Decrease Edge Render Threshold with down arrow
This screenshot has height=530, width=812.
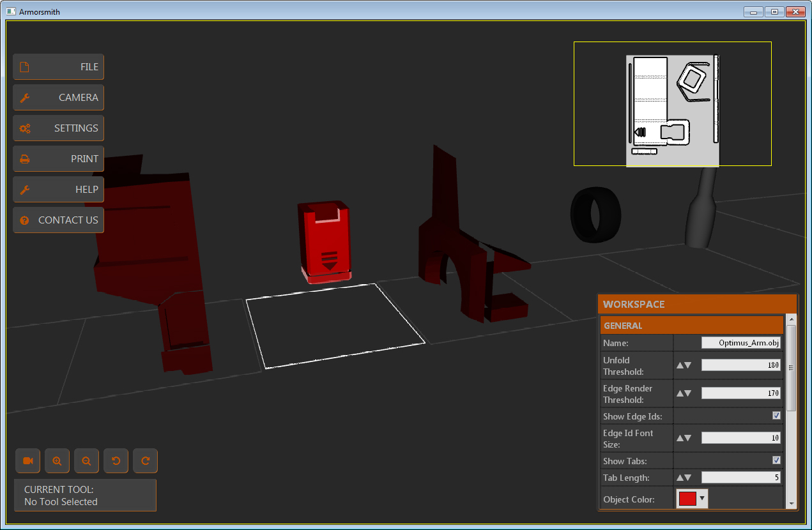point(688,393)
